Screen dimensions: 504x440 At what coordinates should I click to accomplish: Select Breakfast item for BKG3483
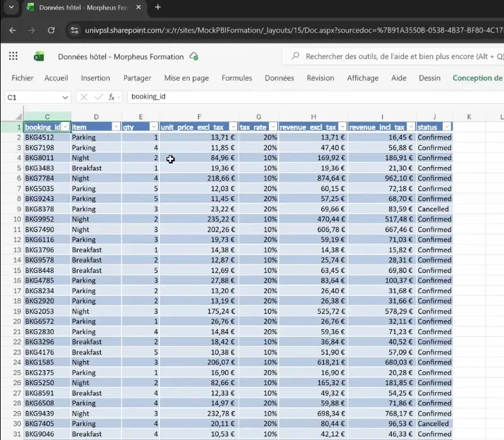pos(96,168)
